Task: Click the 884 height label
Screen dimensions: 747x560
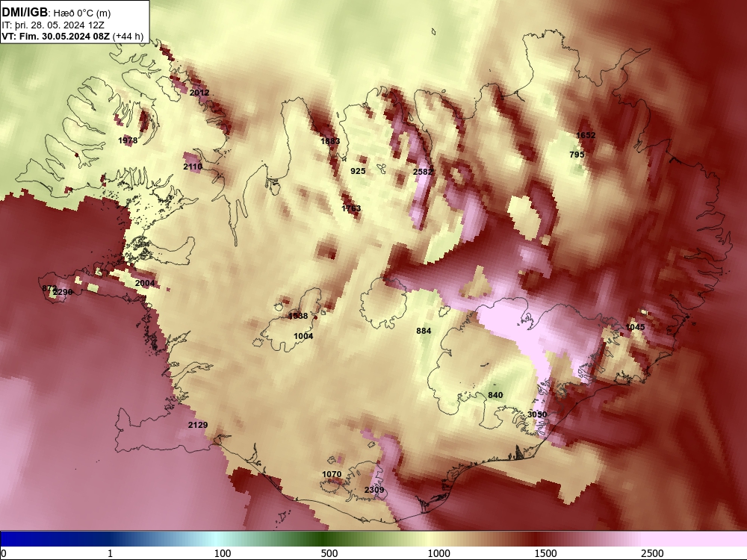Action: (424, 331)
